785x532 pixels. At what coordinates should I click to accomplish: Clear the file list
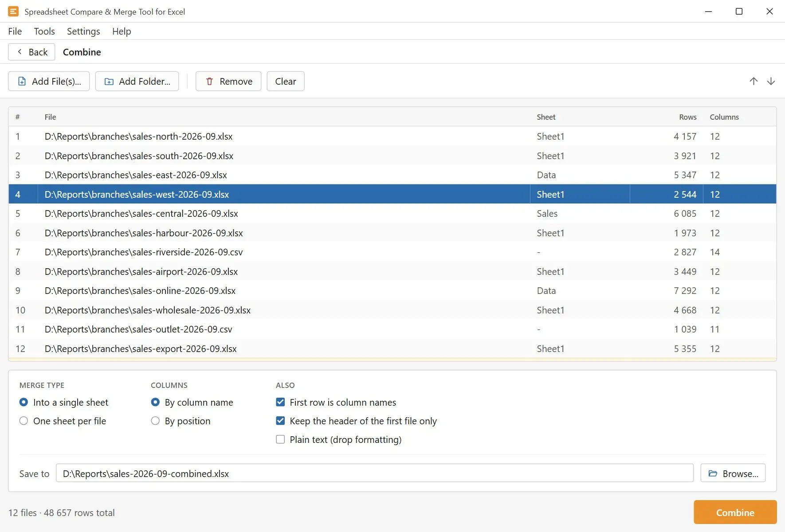coord(286,81)
